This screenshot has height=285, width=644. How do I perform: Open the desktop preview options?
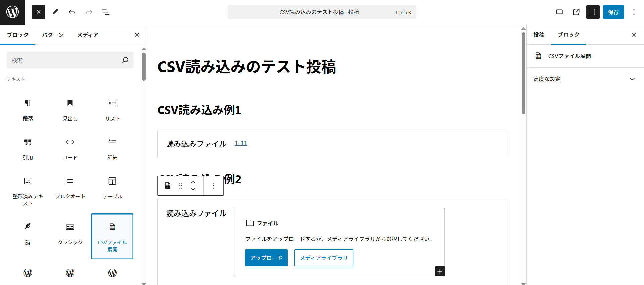click(x=559, y=12)
